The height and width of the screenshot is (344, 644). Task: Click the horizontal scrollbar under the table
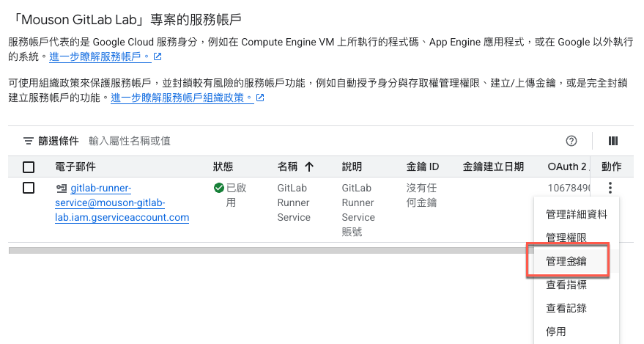(x=271, y=250)
